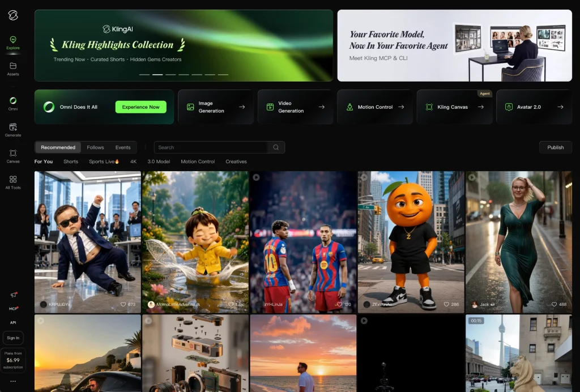Select the 4K filter
Screen dimensions: 580x392
click(134, 161)
